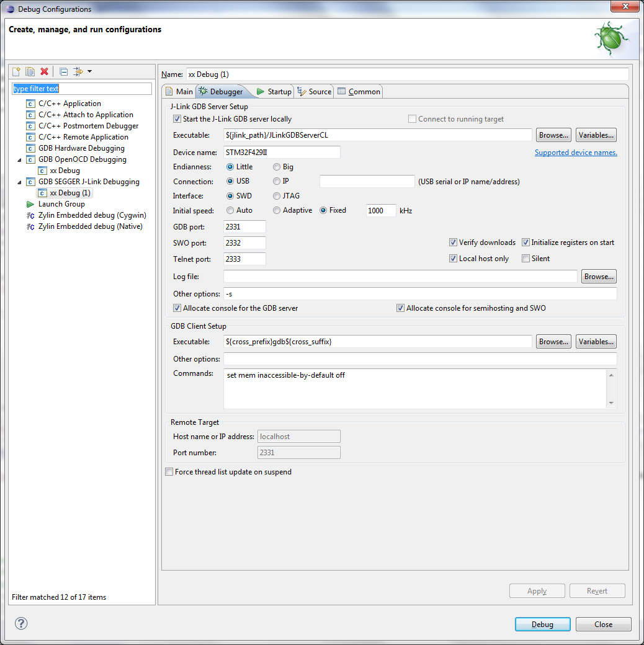
Task: Select Big endianness radio button
Action: [x=277, y=167]
